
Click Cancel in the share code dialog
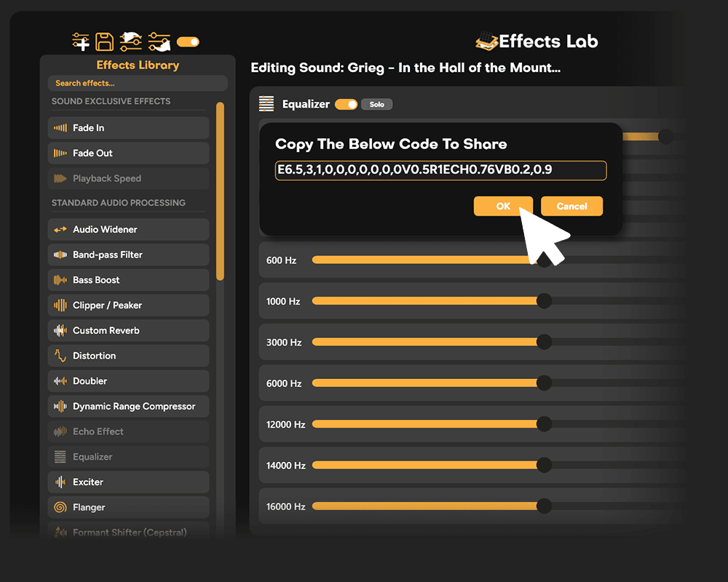[571, 206]
